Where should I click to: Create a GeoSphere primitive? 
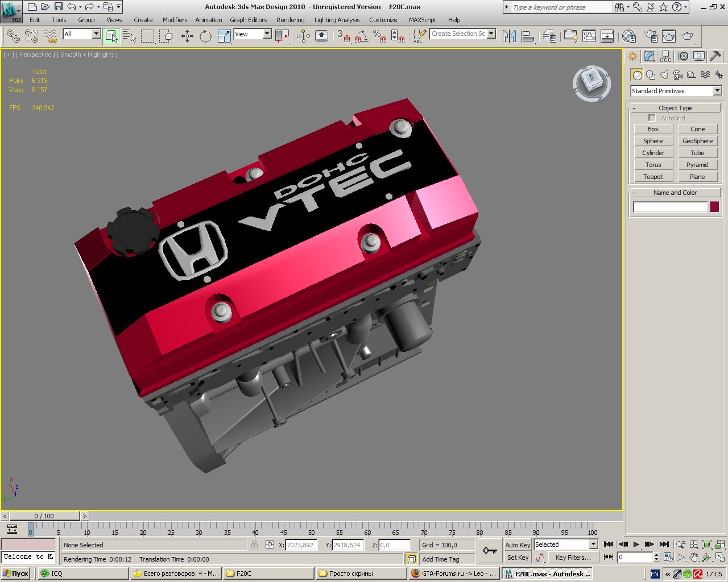tap(697, 141)
